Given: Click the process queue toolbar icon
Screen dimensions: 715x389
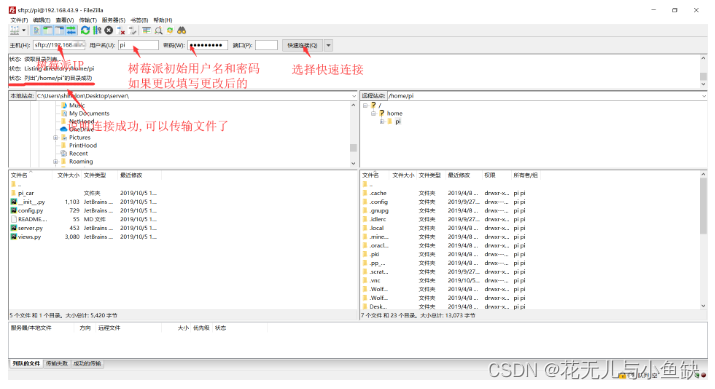Looking at the screenshot, I should click(97, 31).
